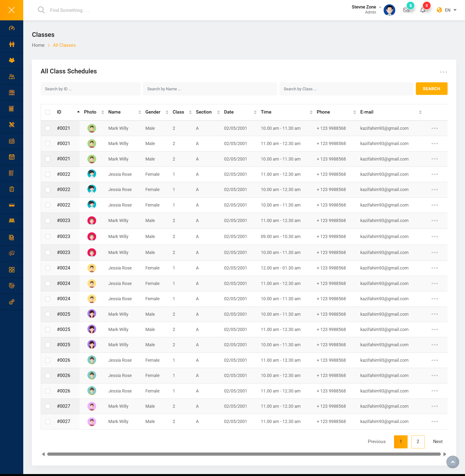465x476 pixels.
Task: Open the documents pages sidebar icon
Action: coord(11,238)
